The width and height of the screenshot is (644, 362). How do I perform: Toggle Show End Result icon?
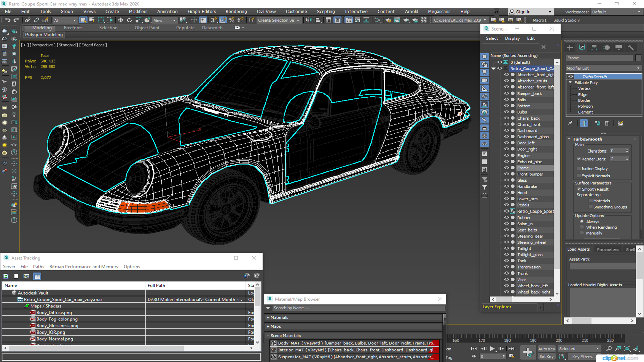tap(584, 123)
